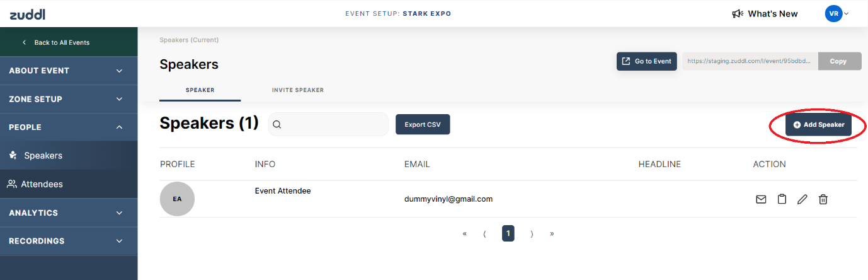Open the Attendees sidebar item
868x280 pixels.
42,184
